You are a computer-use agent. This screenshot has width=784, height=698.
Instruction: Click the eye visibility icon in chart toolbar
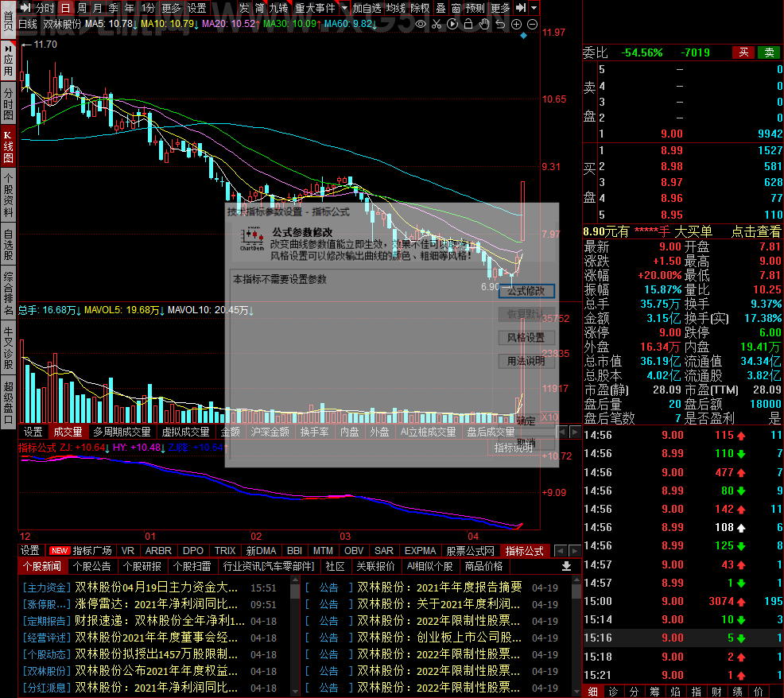pyautogui.click(x=421, y=24)
